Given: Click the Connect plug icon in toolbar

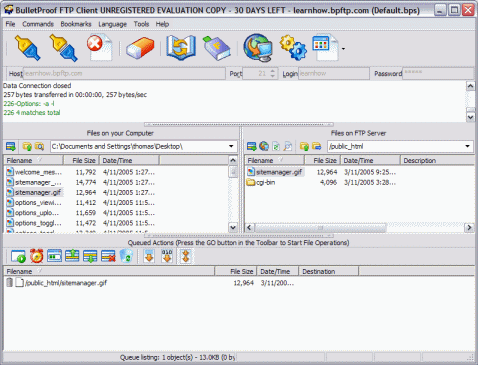Looking at the screenshot, I should pos(27,48).
